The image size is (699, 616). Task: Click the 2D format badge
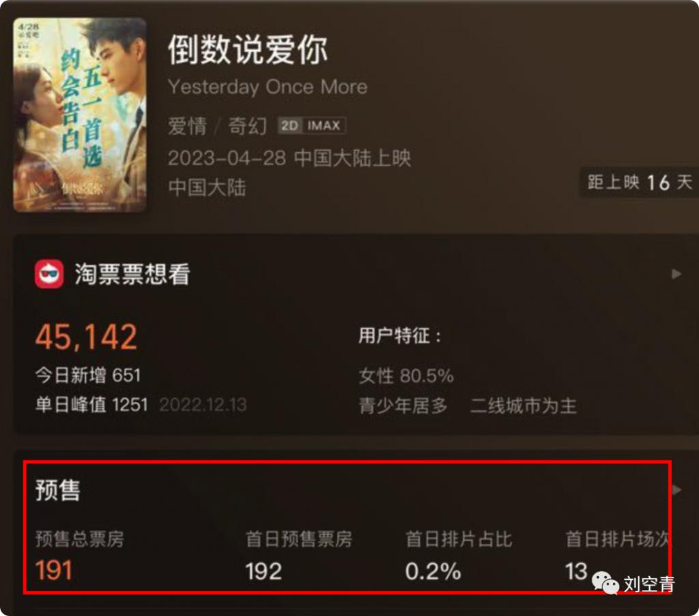(290, 126)
